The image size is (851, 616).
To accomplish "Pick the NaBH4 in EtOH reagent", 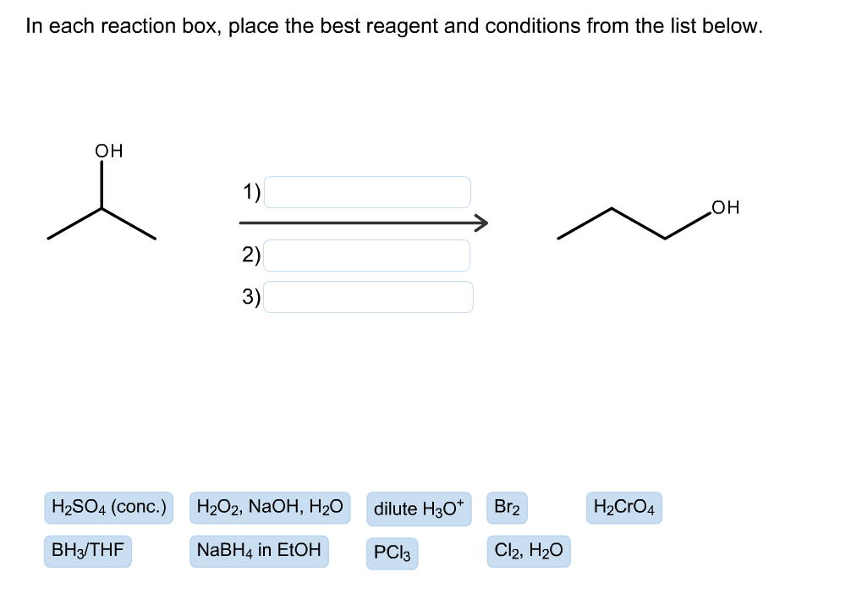I will point(259,551).
